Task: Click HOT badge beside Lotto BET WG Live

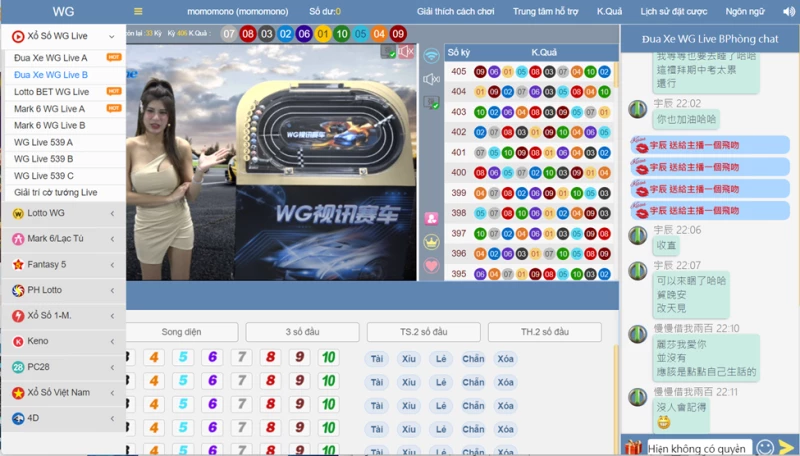Action: (114, 91)
